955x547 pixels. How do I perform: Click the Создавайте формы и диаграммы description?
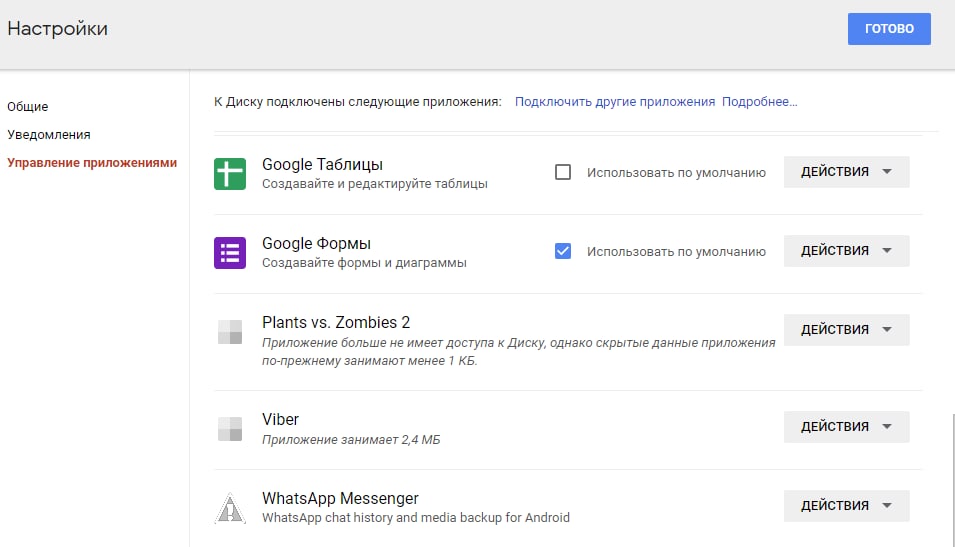pyautogui.click(x=364, y=263)
